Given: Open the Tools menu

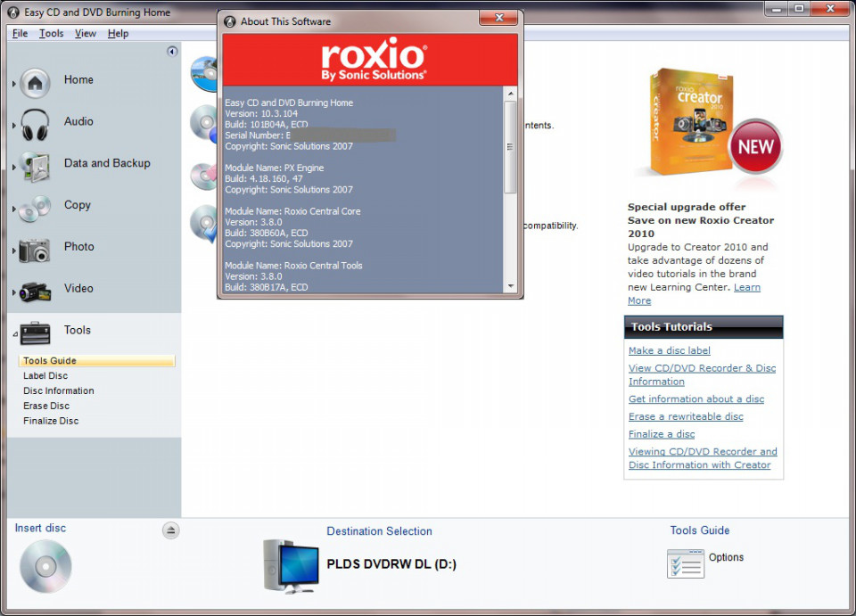Looking at the screenshot, I should coord(52,33).
